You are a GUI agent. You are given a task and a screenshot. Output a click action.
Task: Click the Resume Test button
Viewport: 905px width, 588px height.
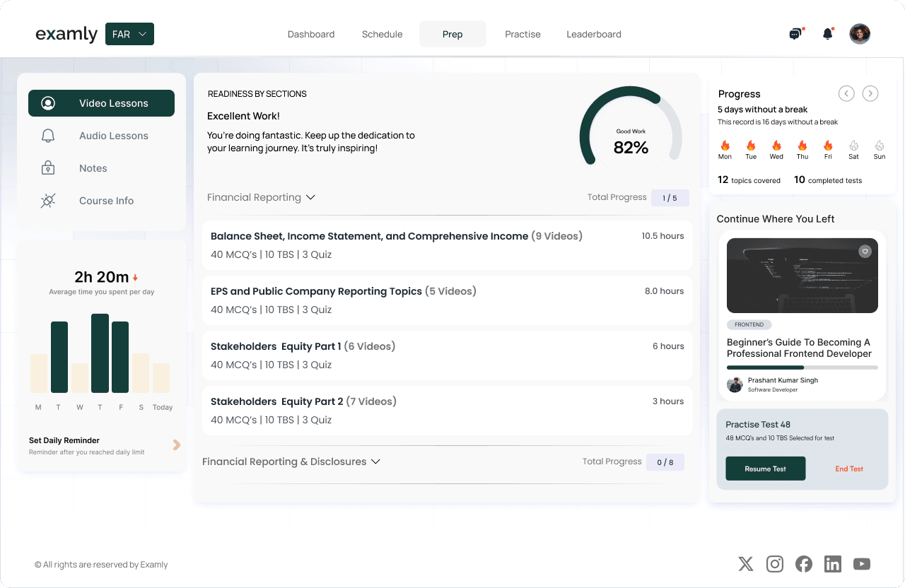click(765, 468)
